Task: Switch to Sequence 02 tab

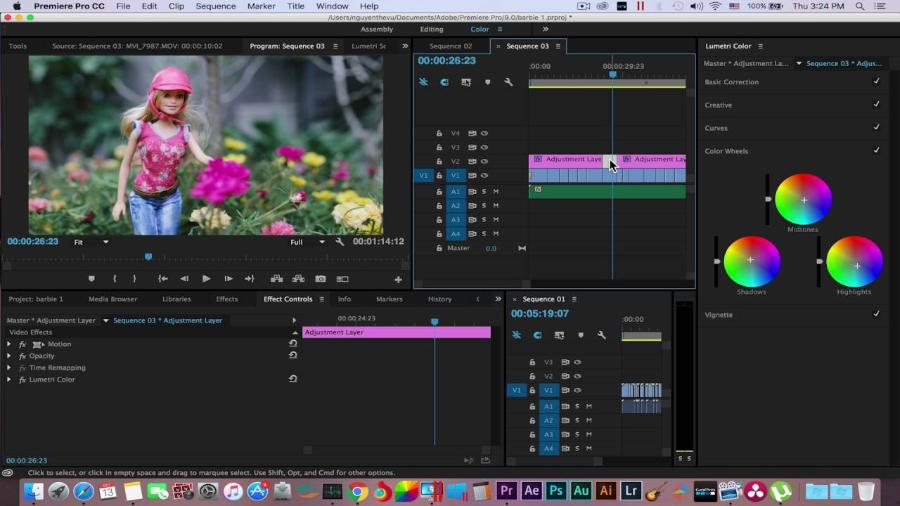Action: click(x=451, y=46)
